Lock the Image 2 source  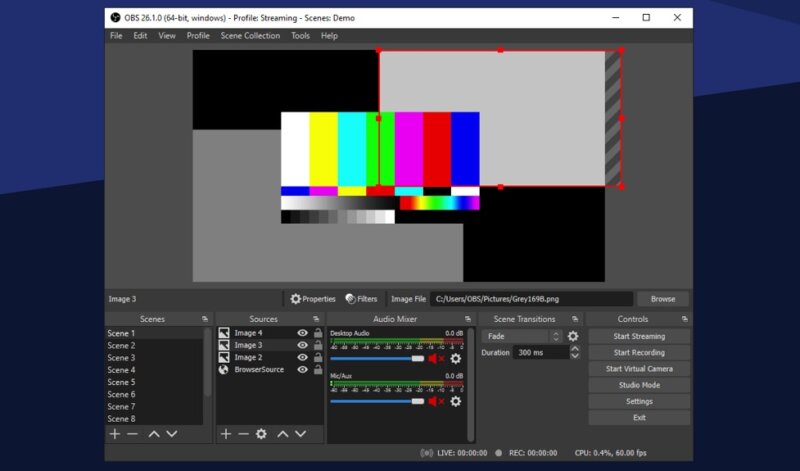click(318, 357)
